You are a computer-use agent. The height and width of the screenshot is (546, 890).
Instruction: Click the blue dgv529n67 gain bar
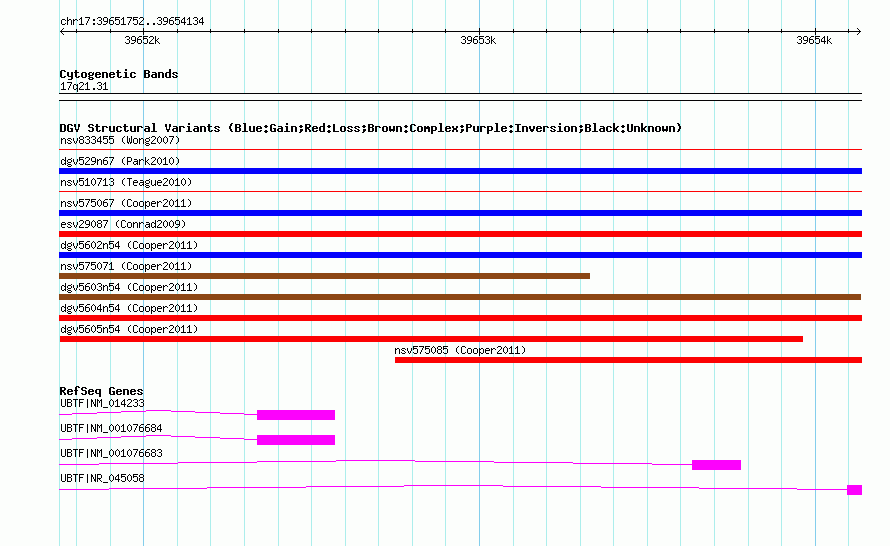(x=460, y=171)
